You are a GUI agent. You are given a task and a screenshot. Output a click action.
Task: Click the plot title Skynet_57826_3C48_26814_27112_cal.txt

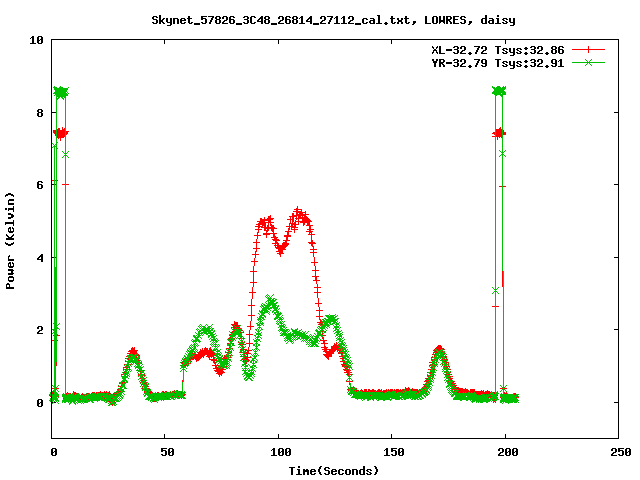click(282, 20)
